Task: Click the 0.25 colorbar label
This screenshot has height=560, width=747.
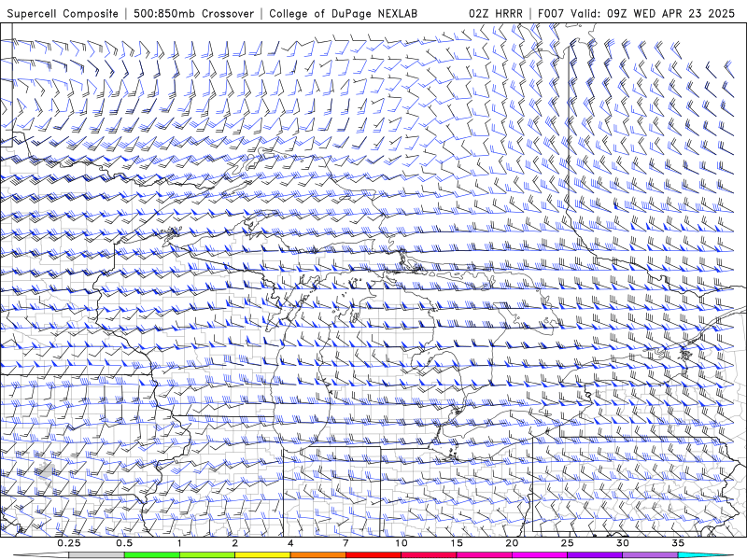Action: tap(69, 543)
